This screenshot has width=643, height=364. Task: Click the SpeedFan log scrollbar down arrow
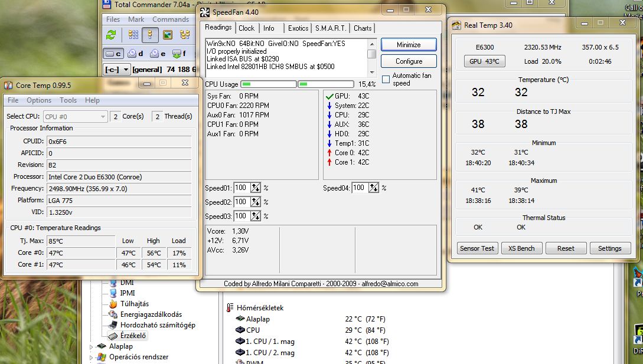[x=372, y=73]
